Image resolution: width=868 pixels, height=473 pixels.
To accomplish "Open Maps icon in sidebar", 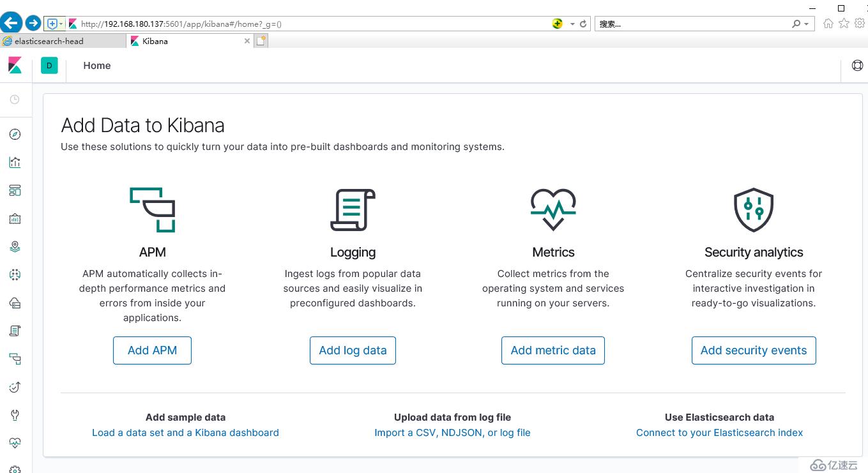I will coord(15,246).
